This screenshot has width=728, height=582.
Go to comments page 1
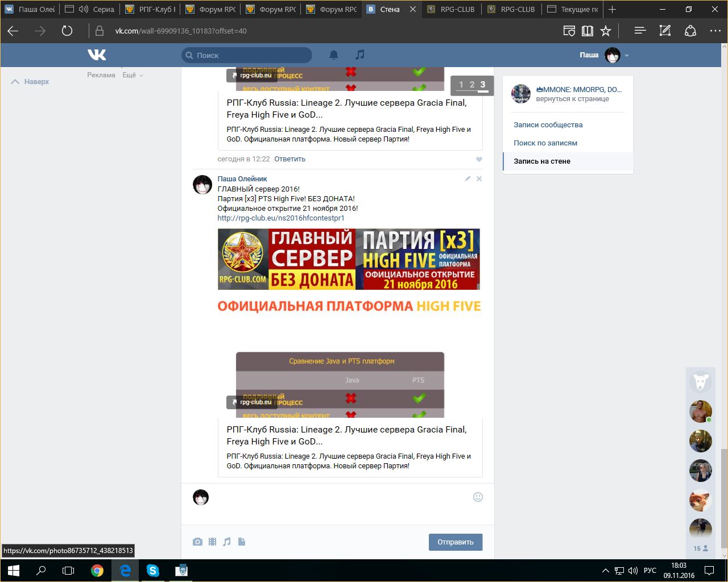[461, 85]
